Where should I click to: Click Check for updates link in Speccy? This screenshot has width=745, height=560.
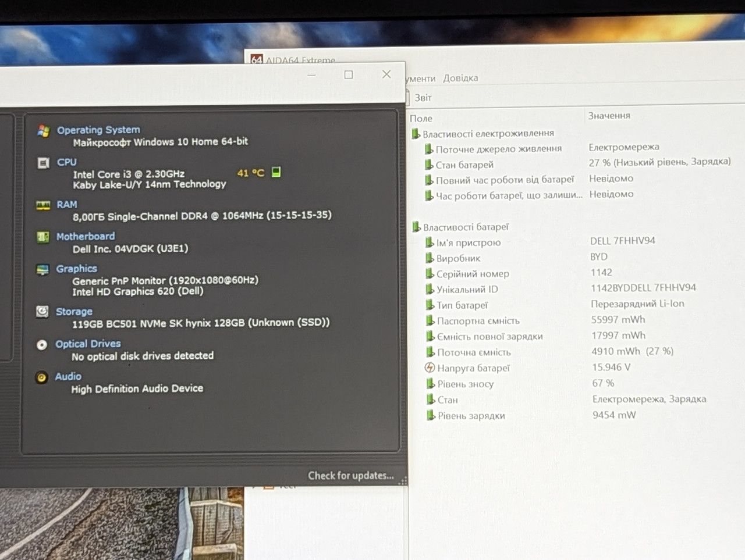(x=351, y=476)
